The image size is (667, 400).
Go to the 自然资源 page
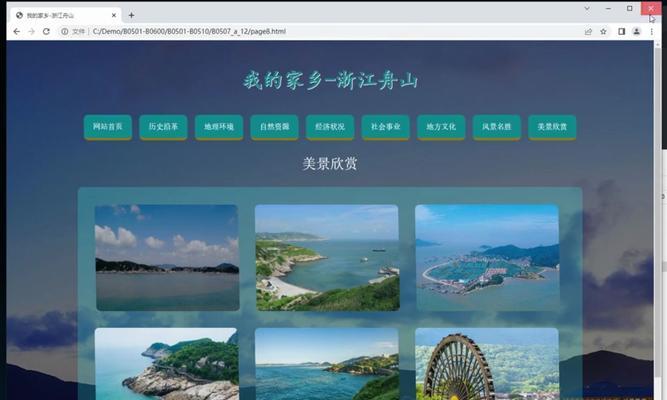pyautogui.click(x=274, y=127)
